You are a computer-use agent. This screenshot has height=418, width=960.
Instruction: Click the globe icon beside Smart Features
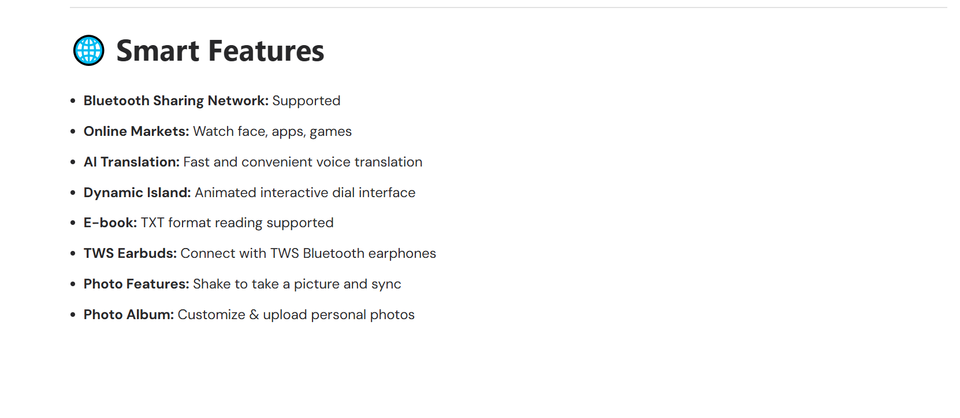(x=89, y=51)
